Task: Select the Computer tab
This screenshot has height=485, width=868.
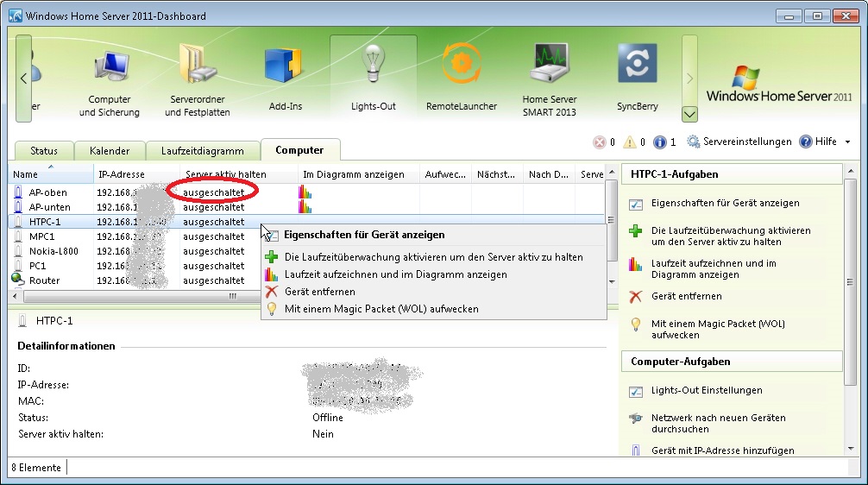Action: [299, 150]
